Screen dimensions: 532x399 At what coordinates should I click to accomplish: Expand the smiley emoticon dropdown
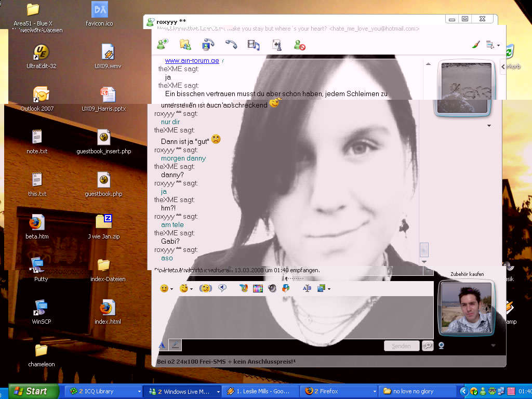[x=171, y=289]
